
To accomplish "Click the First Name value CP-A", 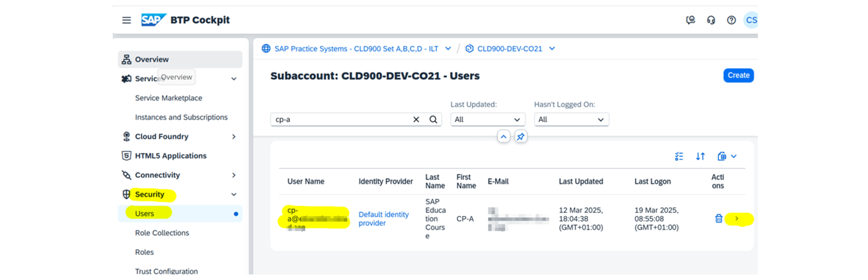I will (x=465, y=219).
